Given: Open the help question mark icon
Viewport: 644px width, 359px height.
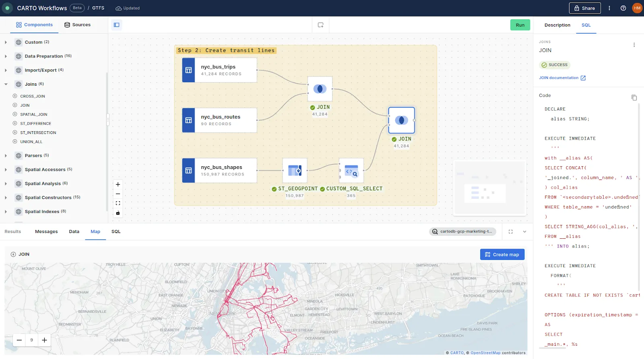Looking at the screenshot, I should 623,8.
